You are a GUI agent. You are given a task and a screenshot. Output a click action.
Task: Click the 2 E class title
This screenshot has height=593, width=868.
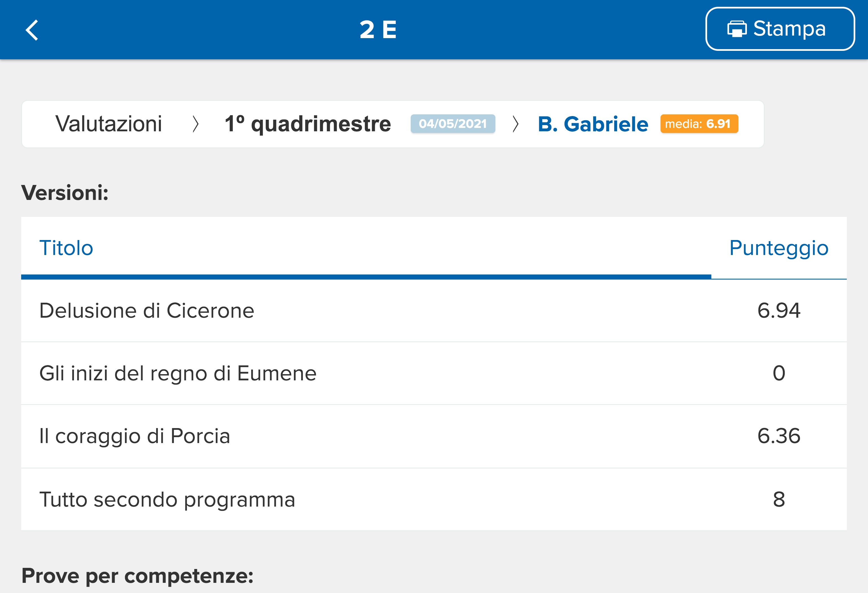coord(378,30)
